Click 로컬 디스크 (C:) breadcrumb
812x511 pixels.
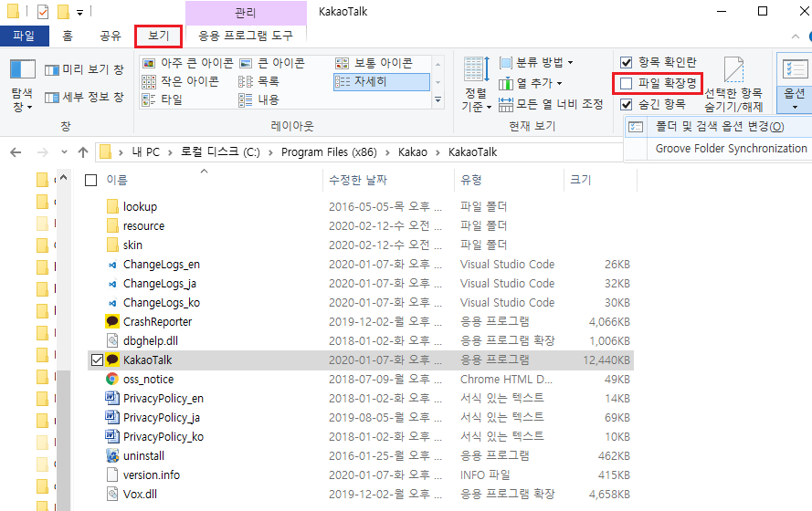[220, 152]
